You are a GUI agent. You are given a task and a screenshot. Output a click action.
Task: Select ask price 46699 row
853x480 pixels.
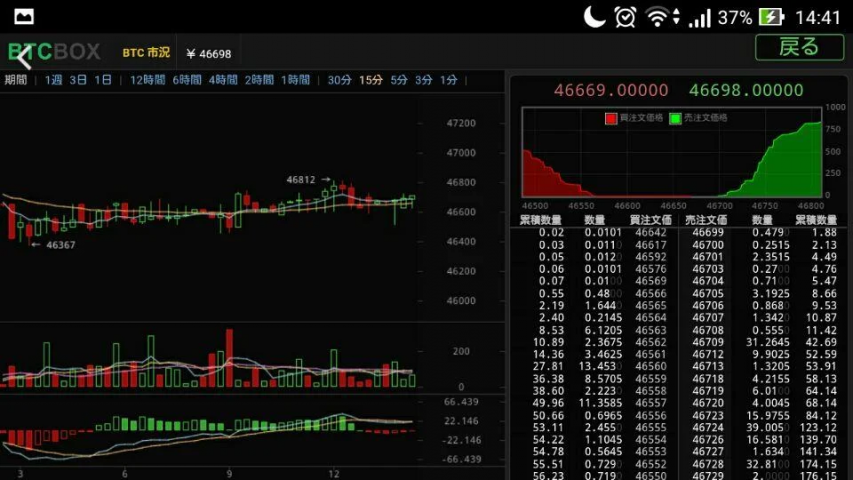708,232
